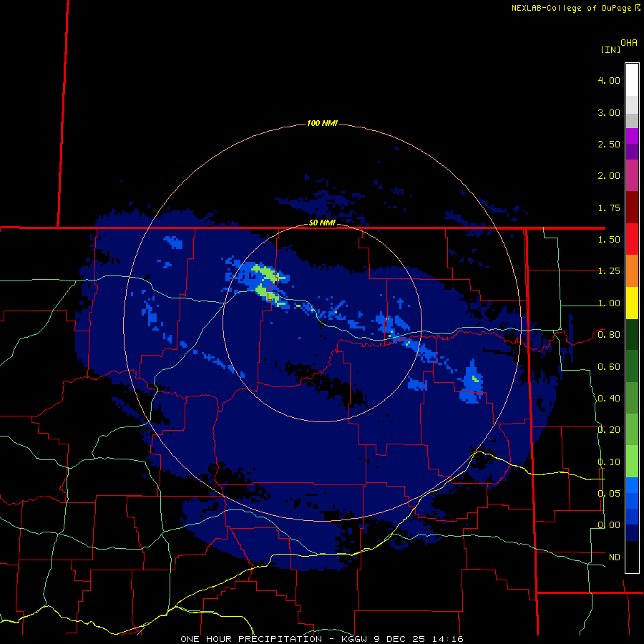Click the pink swatch beside 2.00
The image size is (644, 644).
tap(632, 175)
